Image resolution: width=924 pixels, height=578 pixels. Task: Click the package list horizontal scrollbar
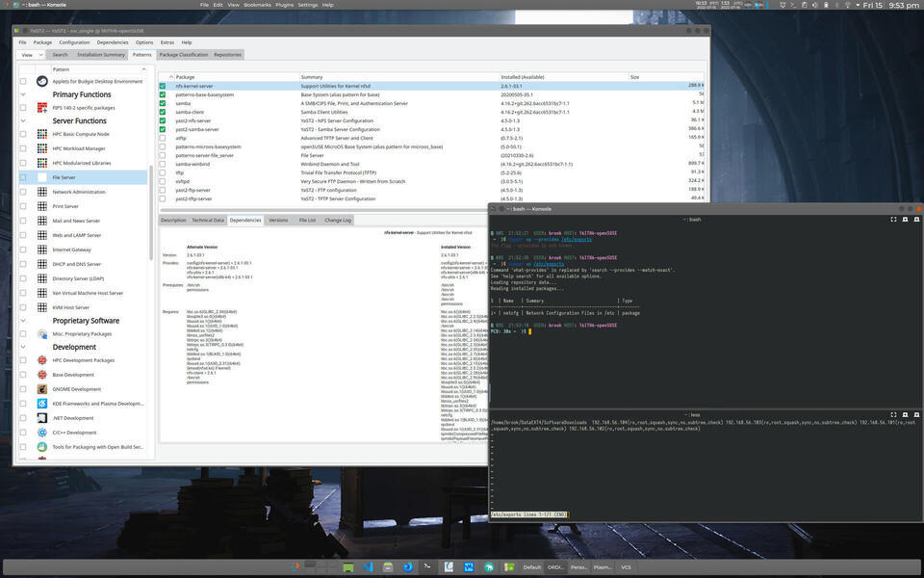pyautogui.click(x=324, y=209)
